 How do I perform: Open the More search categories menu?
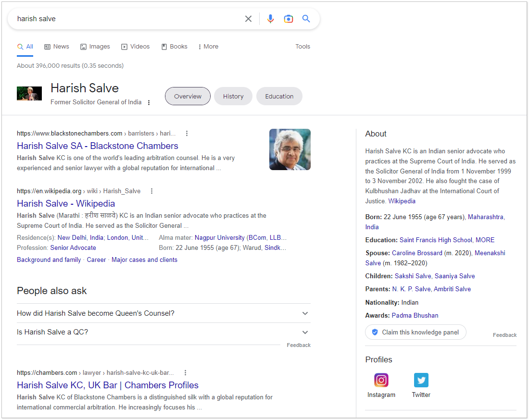coord(209,47)
